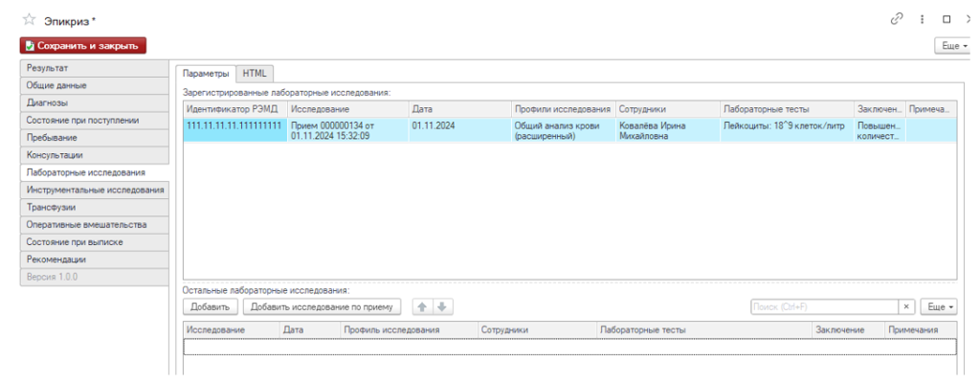Open Состояние при выписке section

95,242
